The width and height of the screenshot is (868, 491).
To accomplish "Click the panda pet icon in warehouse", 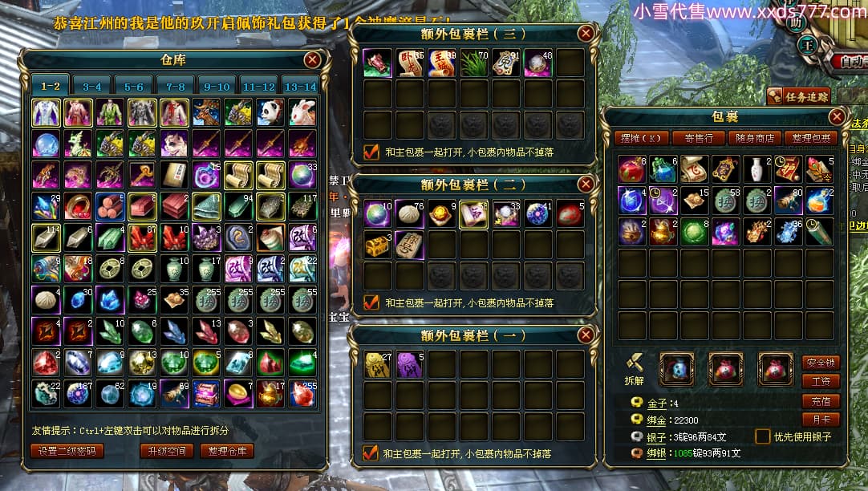I will pos(270,113).
